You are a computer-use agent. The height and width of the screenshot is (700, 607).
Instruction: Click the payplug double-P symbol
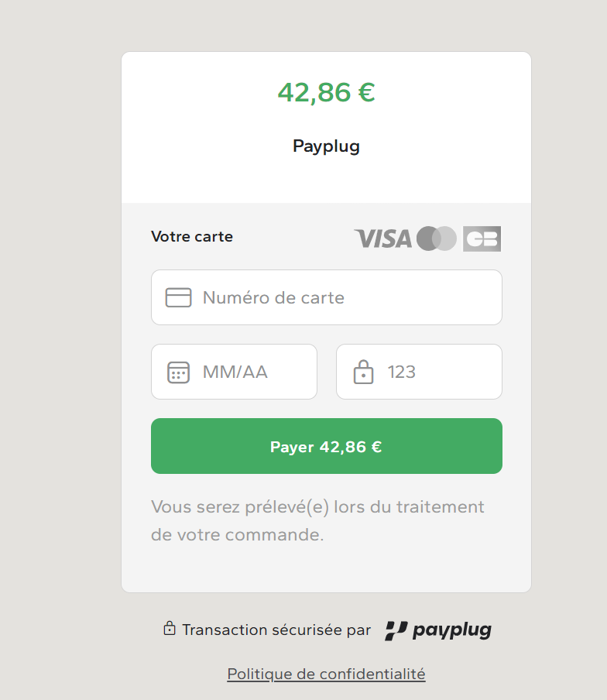click(x=396, y=630)
